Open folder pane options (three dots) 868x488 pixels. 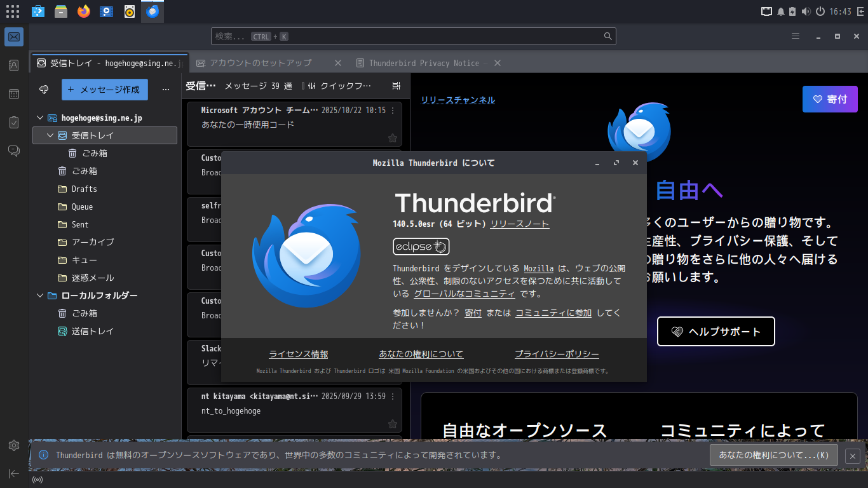166,90
